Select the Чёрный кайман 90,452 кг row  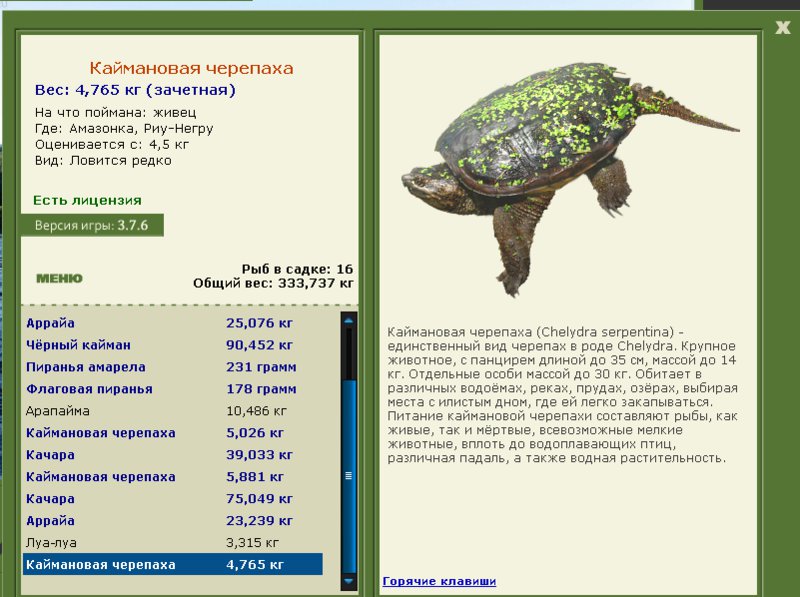(173, 345)
